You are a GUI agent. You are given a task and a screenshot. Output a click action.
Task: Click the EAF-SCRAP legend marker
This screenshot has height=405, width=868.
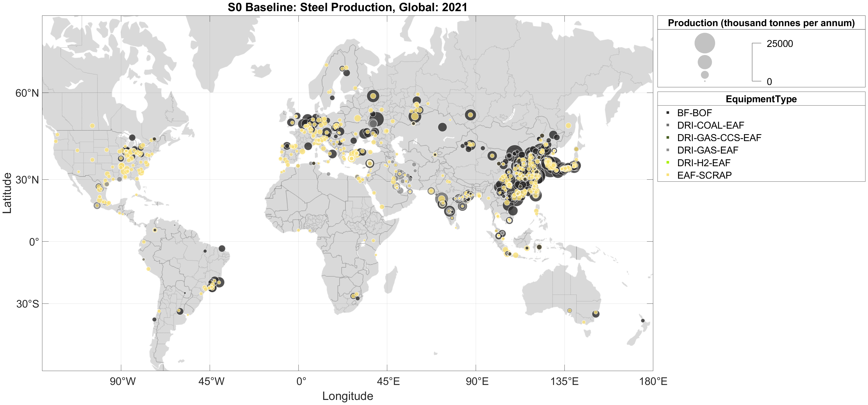[667, 175]
